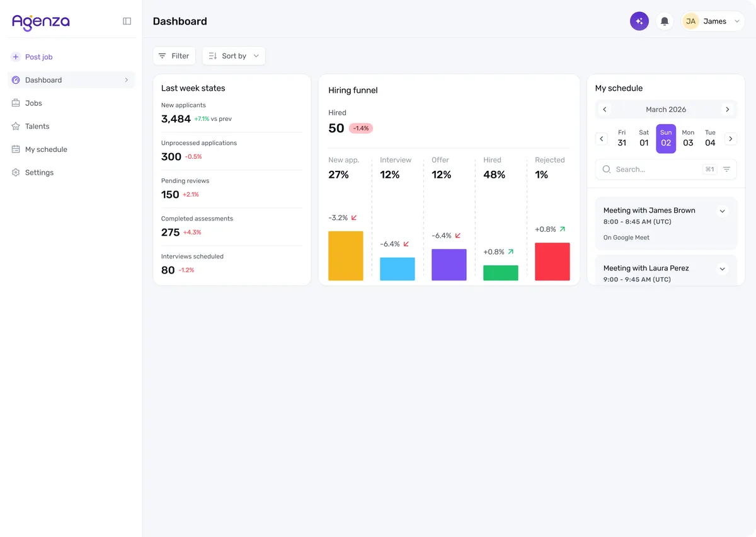The height and width of the screenshot is (537, 756).
Task: Click the schedule filter lines icon
Action: (726, 170)
